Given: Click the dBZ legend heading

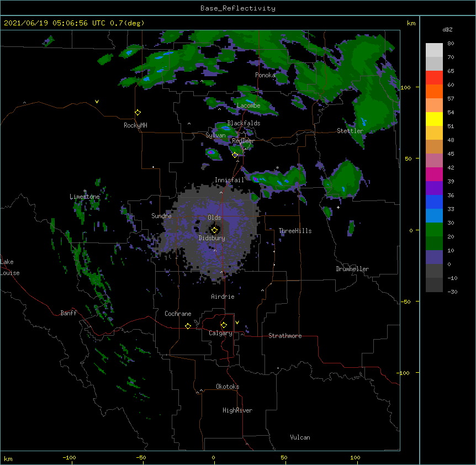Looking at the screenshot, I should coord(447,29).
